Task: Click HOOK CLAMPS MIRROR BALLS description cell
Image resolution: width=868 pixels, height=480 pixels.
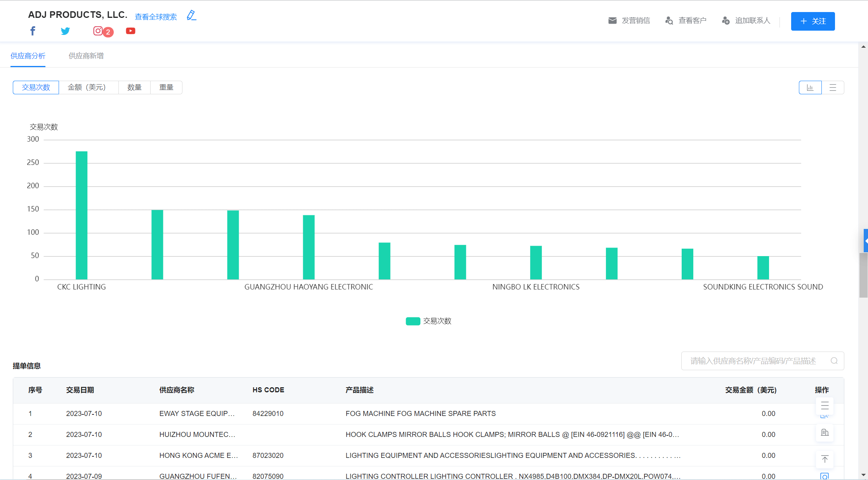Action: click(x=512, y=435)
